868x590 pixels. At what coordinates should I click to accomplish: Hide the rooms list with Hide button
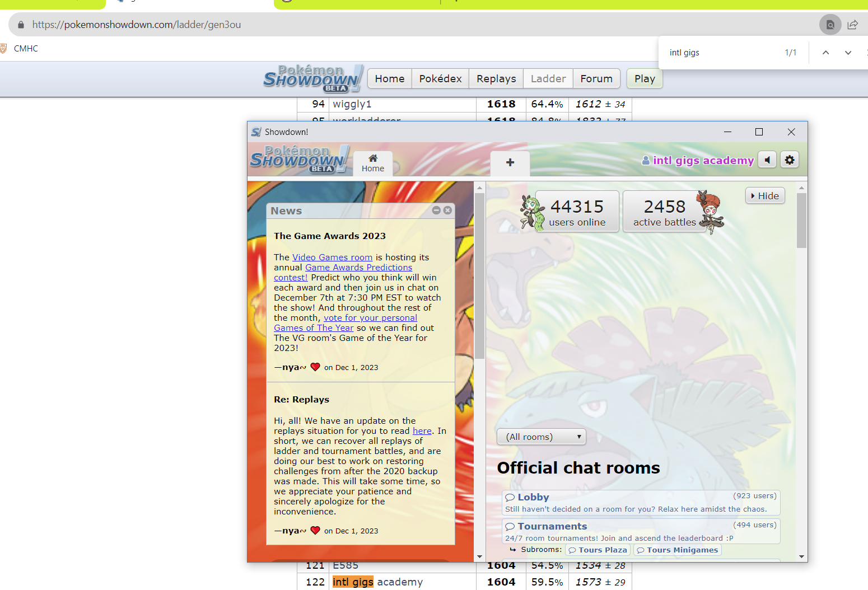coord(765,196)
